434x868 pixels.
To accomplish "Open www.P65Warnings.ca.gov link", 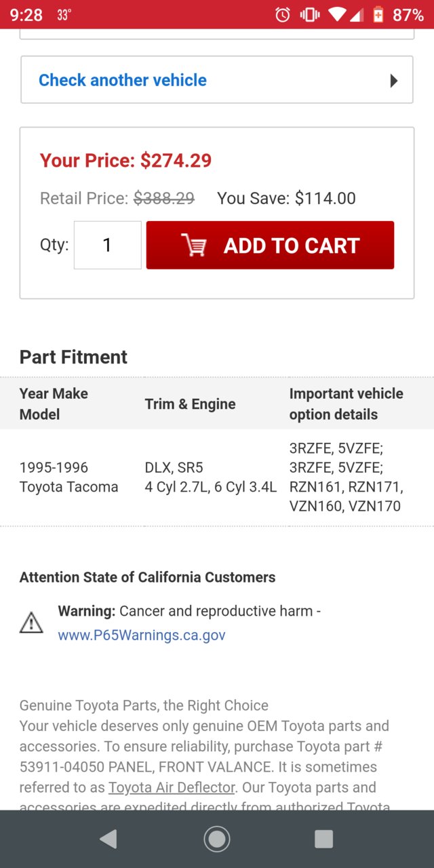I will [x=142, y=635].
